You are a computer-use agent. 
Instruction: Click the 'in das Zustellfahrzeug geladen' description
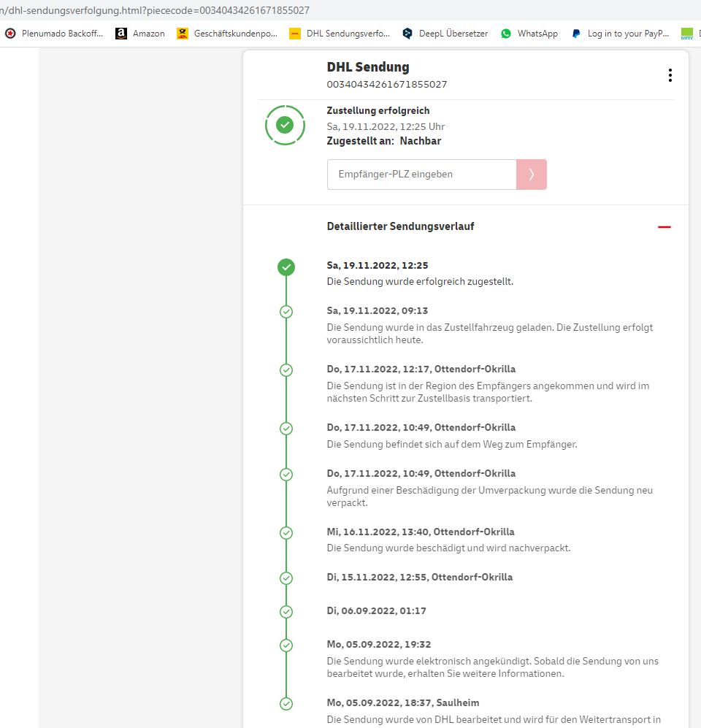(490, 334)
